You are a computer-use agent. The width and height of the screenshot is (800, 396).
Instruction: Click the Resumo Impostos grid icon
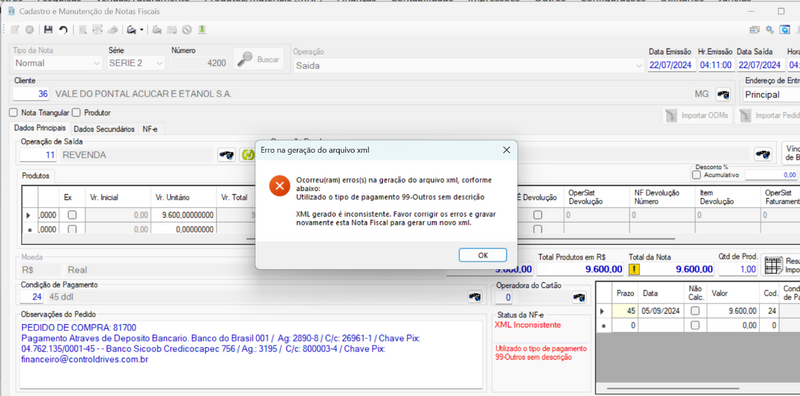[774, 265]
